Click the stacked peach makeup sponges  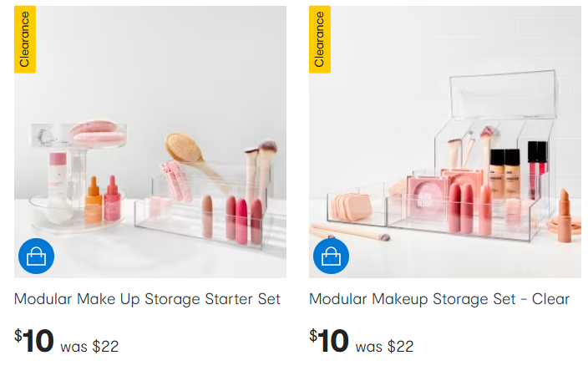(x=347, y=206)
